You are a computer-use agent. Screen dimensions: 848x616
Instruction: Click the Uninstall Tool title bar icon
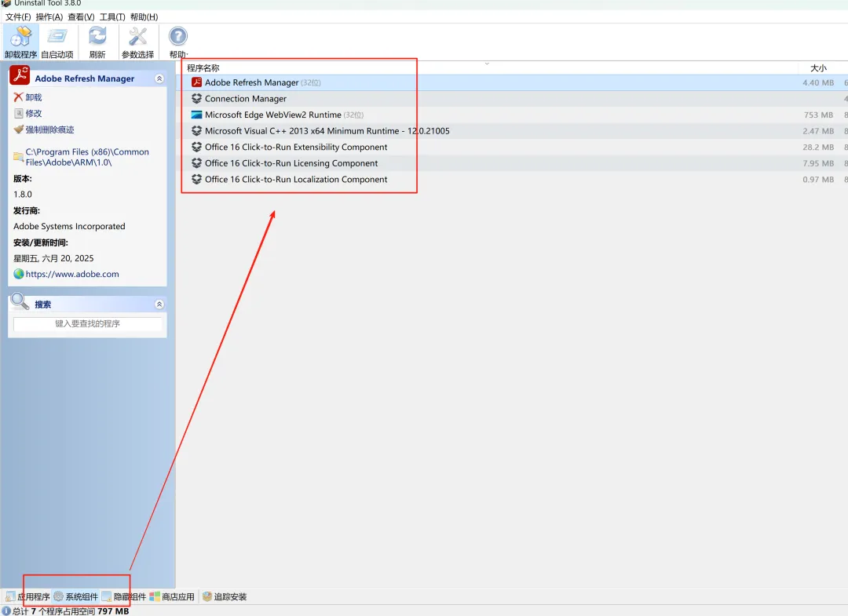click(6, 3)
